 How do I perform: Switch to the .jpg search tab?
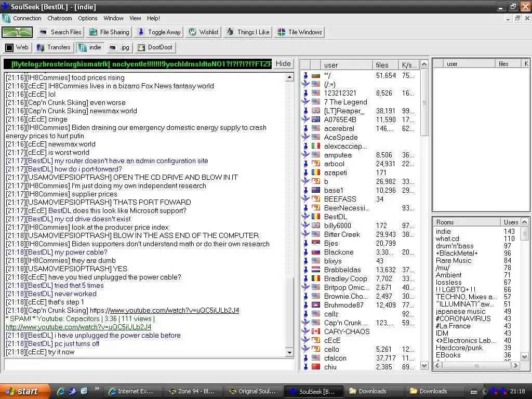pos(119,47)
